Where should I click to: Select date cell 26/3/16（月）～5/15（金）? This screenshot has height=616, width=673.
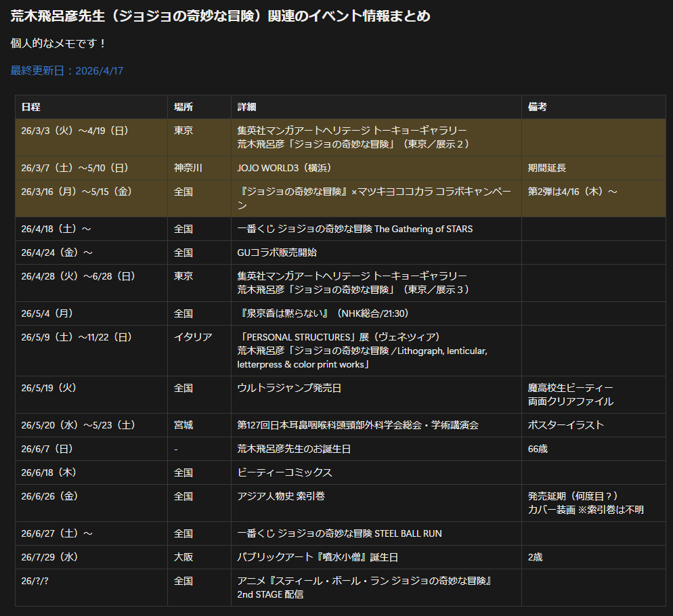[x=91, y=198]
